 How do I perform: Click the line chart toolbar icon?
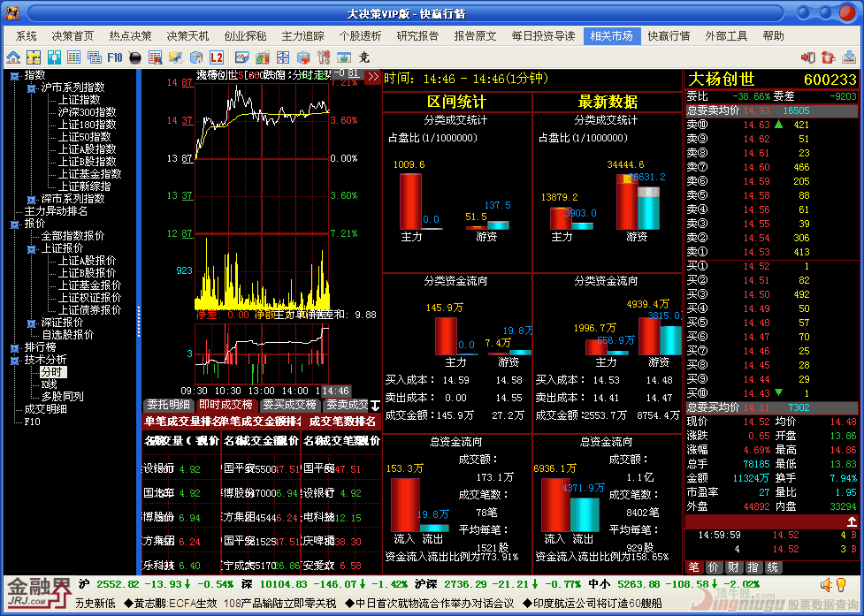242,57
